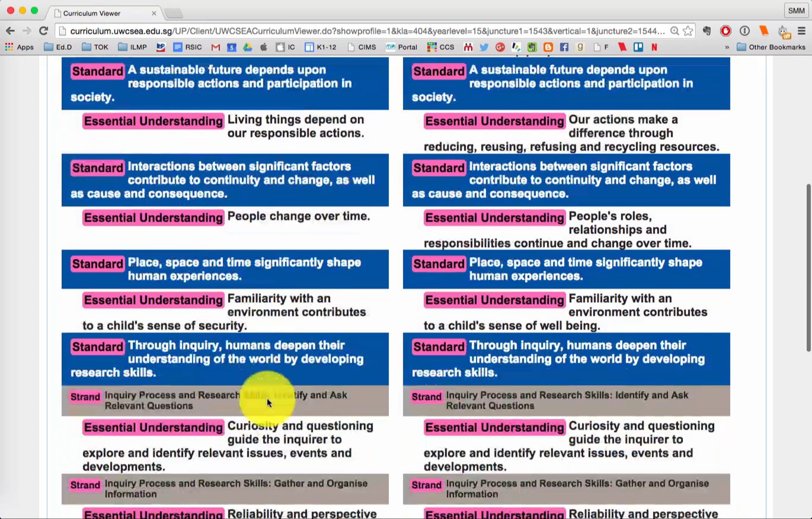Screen dimensions: 812x519
Task: Open the Twitter bookmark icon
Action: coord(484,47)
